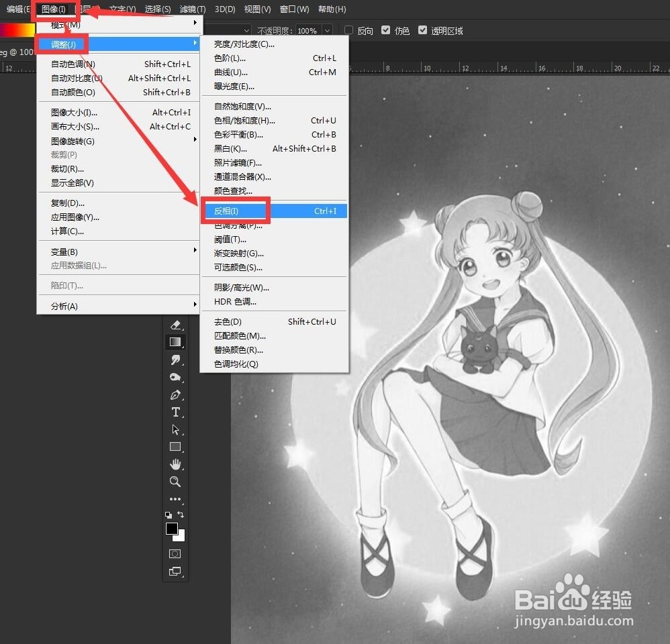Uncheck the 仿色 checkbox

pos(386,30)
